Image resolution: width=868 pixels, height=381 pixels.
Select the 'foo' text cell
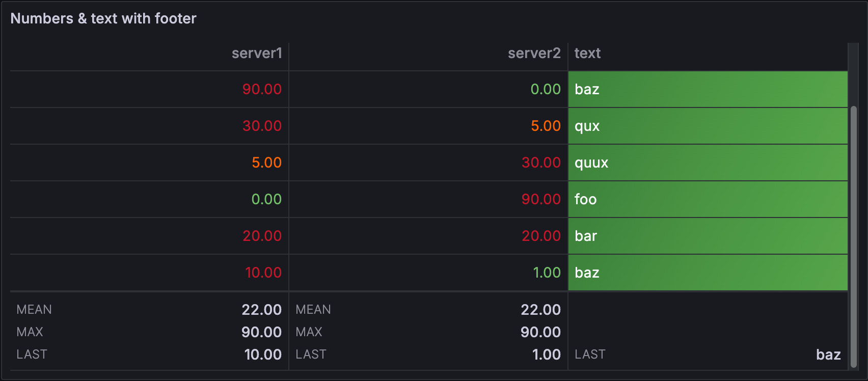pos(585,200)
